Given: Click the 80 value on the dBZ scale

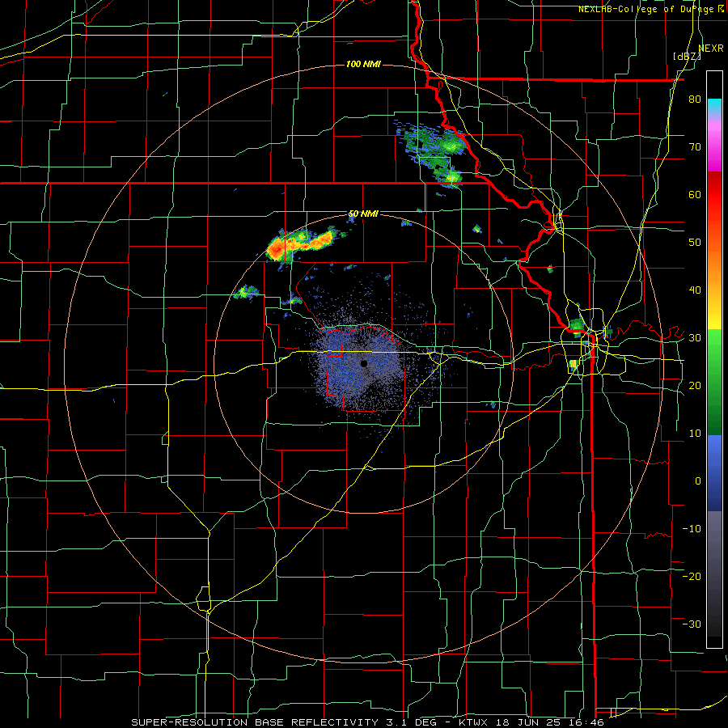Looking at the screenshot, I should pyautogui.click(x=695, y=99).
